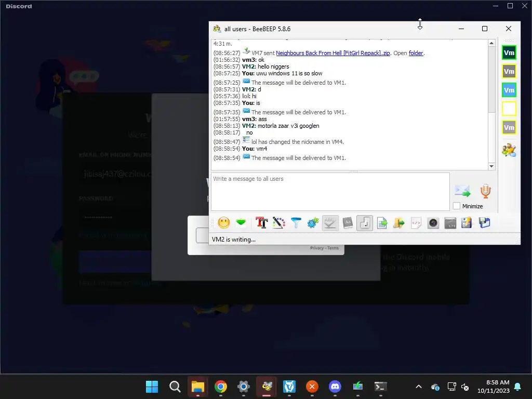This screenshot has height=399, width=532.
Task: Select the blue Vm user avatar
Action: pyautogui.click(x=509, y=90)
